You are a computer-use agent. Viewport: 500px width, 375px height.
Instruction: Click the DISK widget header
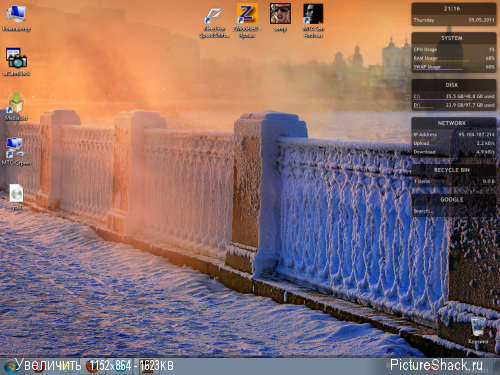click(x=452, y=85)
